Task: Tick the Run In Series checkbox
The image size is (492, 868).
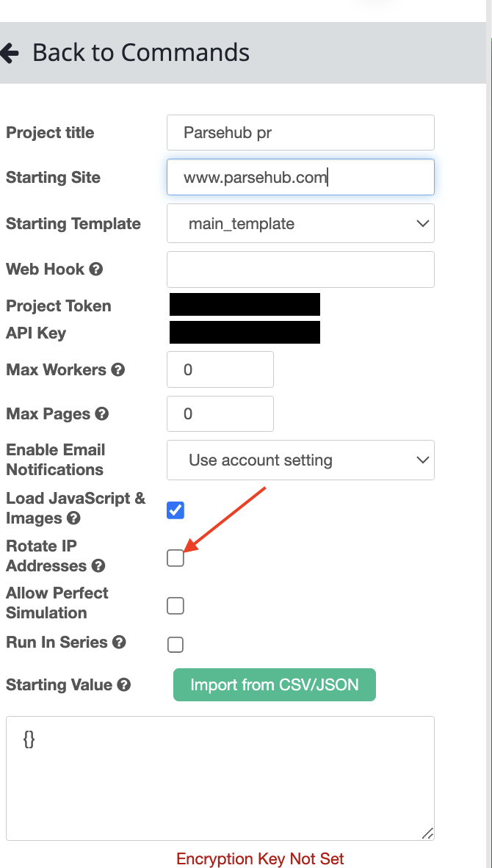Action: coord(176,645)
